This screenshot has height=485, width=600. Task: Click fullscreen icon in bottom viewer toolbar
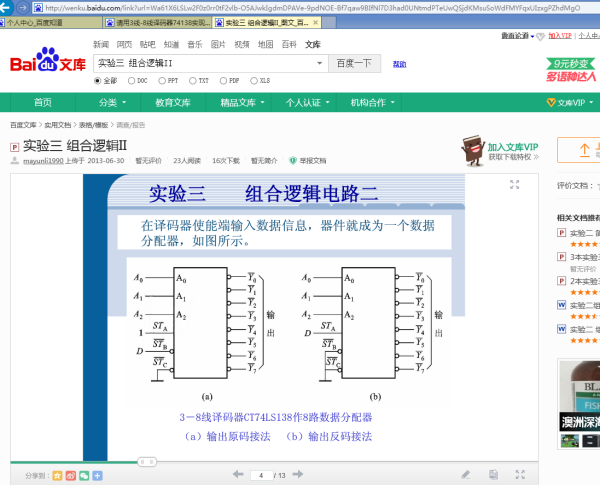pyautogui.click(x=520, y=475)
